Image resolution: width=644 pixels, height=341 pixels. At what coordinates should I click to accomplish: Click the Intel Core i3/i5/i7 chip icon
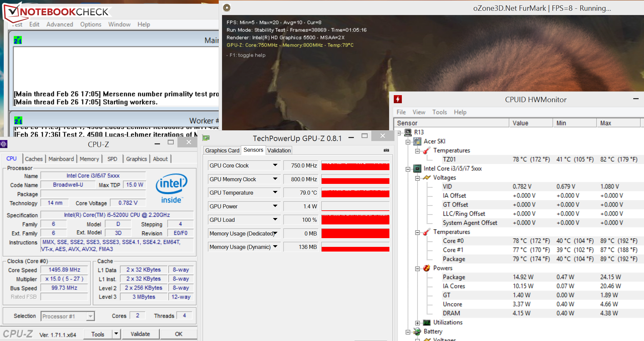coord(417,168)
